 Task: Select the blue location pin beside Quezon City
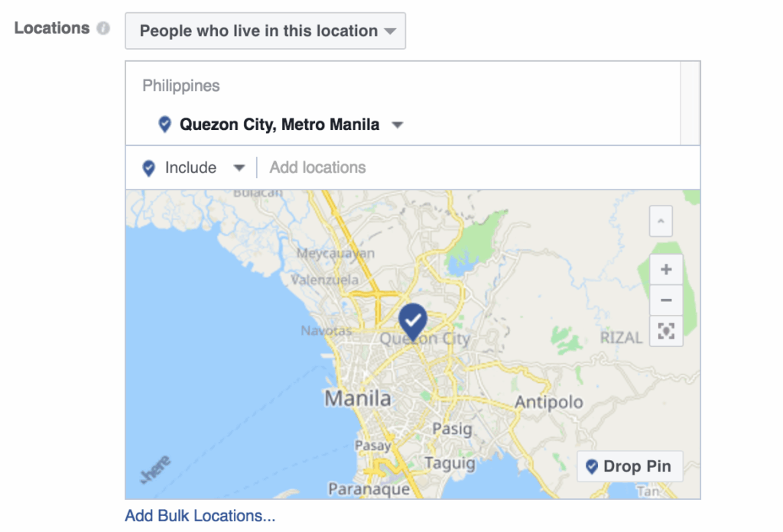pyautogui.click(x=164, y=124)
